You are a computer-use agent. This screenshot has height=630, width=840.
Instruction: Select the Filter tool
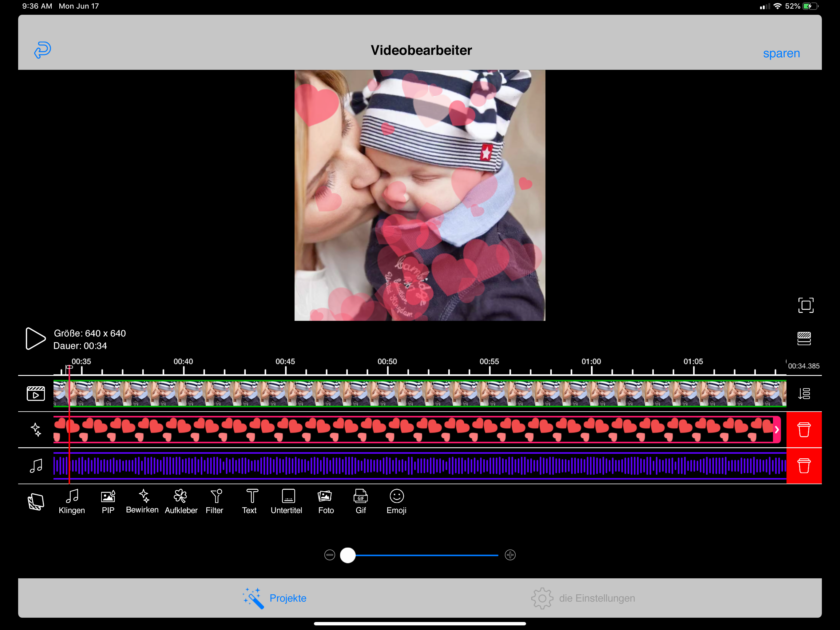[x=215, y=501]
